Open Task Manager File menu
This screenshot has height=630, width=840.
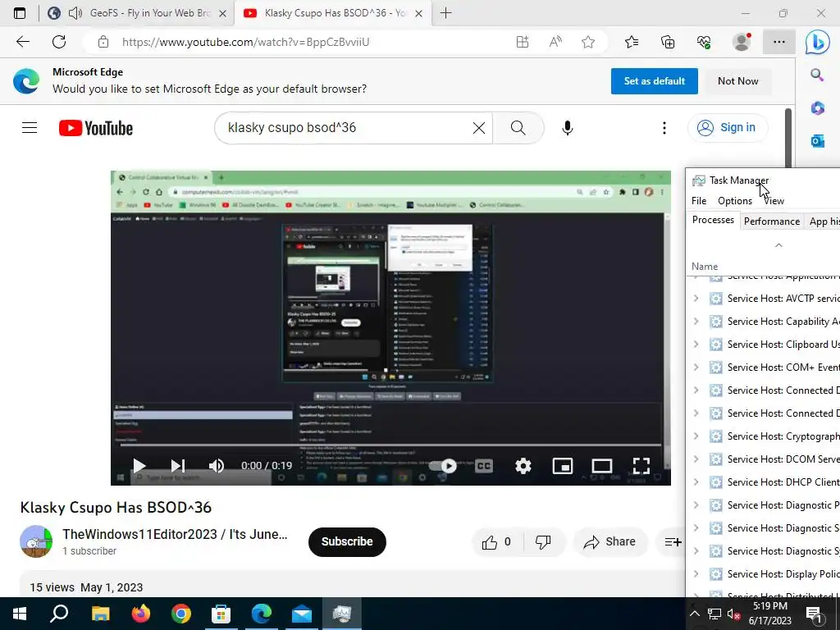pos(699,201)
